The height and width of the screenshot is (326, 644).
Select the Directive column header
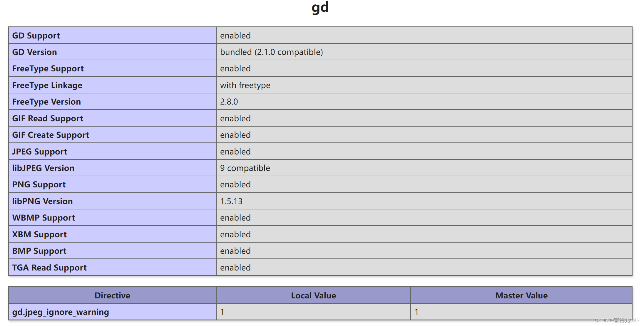[x=112, y=295]
